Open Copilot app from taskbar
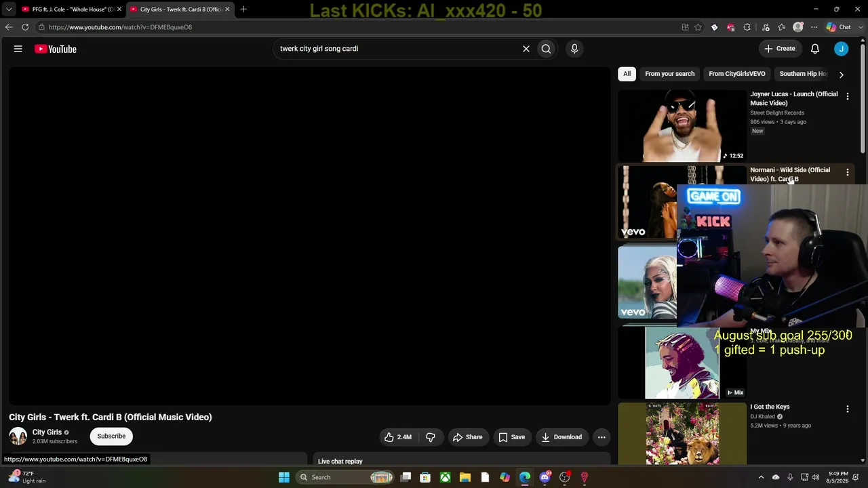This screenshot has height=488, width=868. click(505, 477)
